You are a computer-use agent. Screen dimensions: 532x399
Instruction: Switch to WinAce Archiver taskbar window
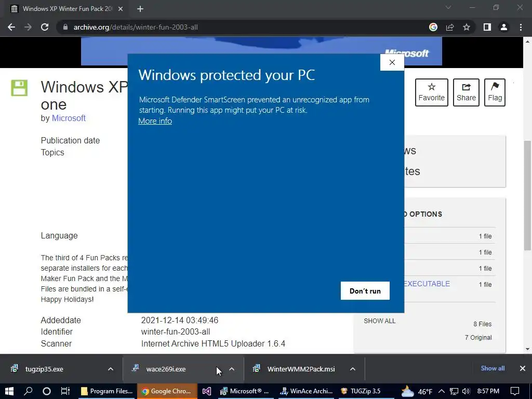pyautogui.click(x=307, y=391)
